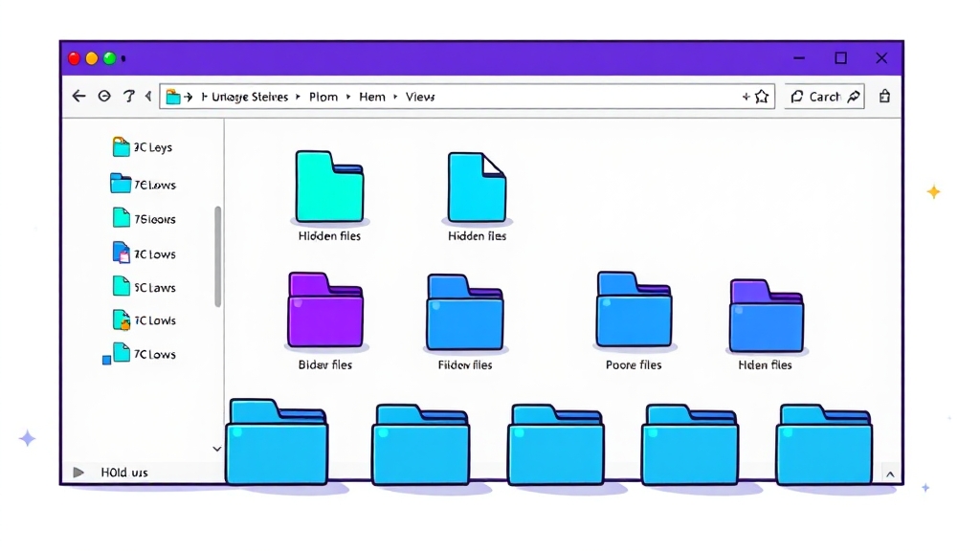Select the Plom breadcrumb segment

coord(323,97)
